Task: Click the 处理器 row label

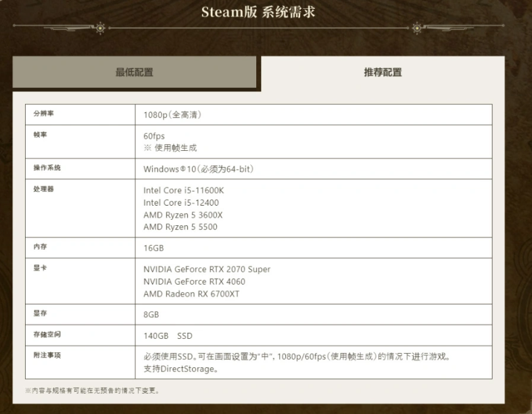Action: click(x=43, y=189)
